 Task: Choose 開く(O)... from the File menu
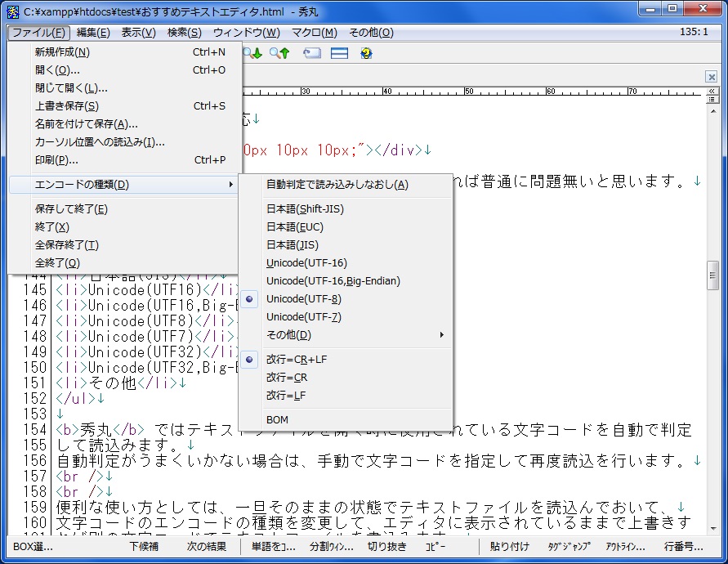click(x=124, y=70)
